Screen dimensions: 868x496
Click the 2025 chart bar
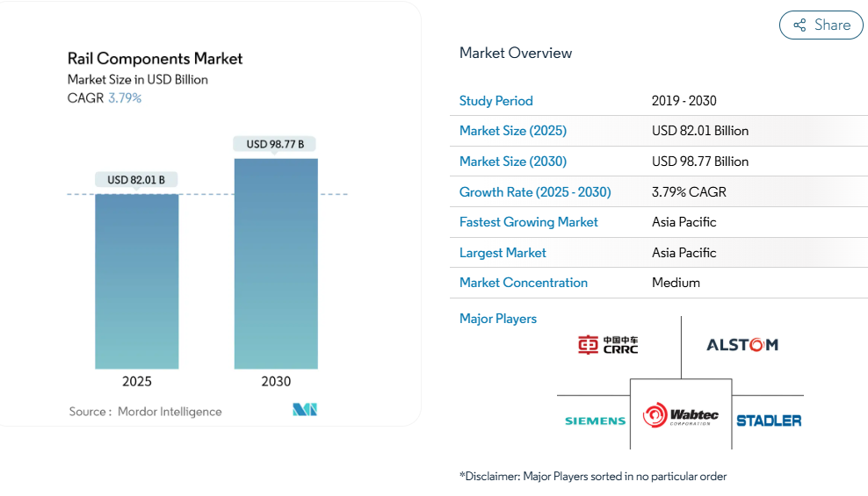[137, 281]
